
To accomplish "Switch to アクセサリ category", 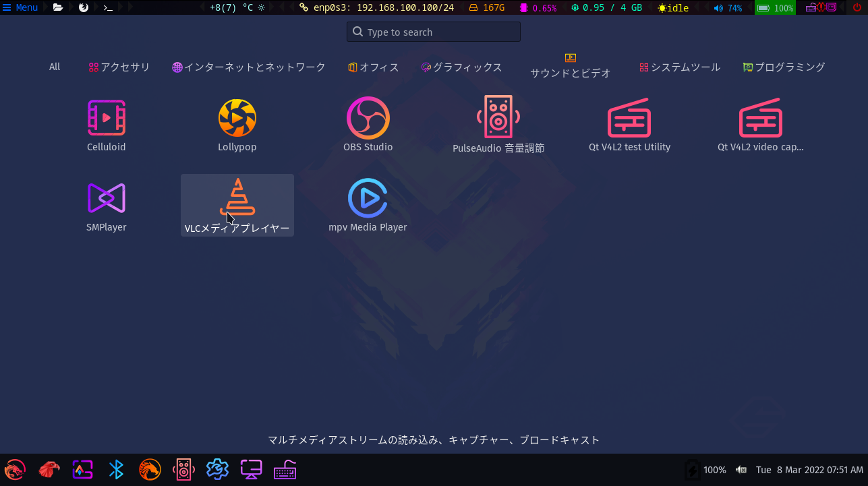I will (119, 67).
